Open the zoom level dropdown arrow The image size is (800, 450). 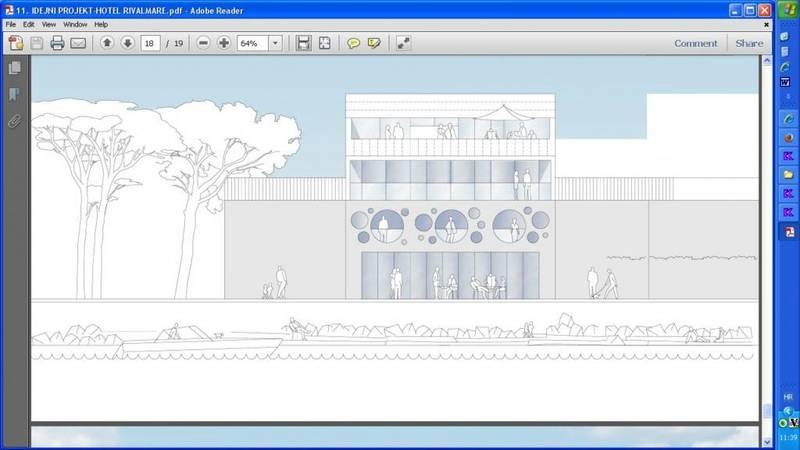tap(275, 43)
